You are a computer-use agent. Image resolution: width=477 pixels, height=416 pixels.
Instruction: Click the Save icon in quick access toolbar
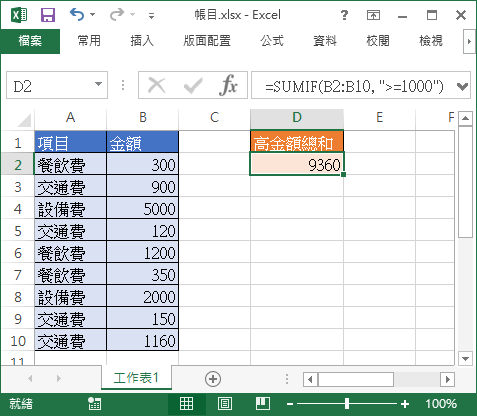(x=48, y=15)
